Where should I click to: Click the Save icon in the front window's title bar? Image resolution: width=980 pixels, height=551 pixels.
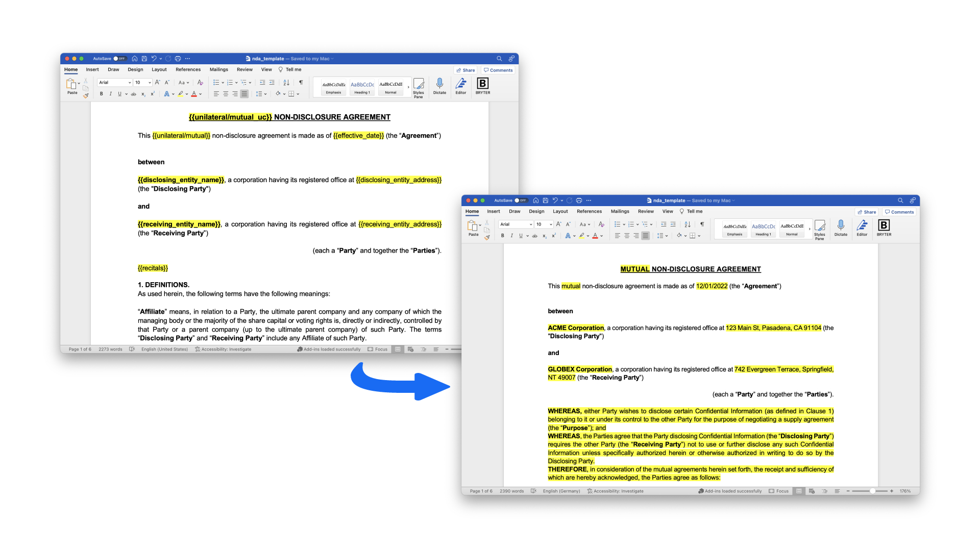point(545,201)
